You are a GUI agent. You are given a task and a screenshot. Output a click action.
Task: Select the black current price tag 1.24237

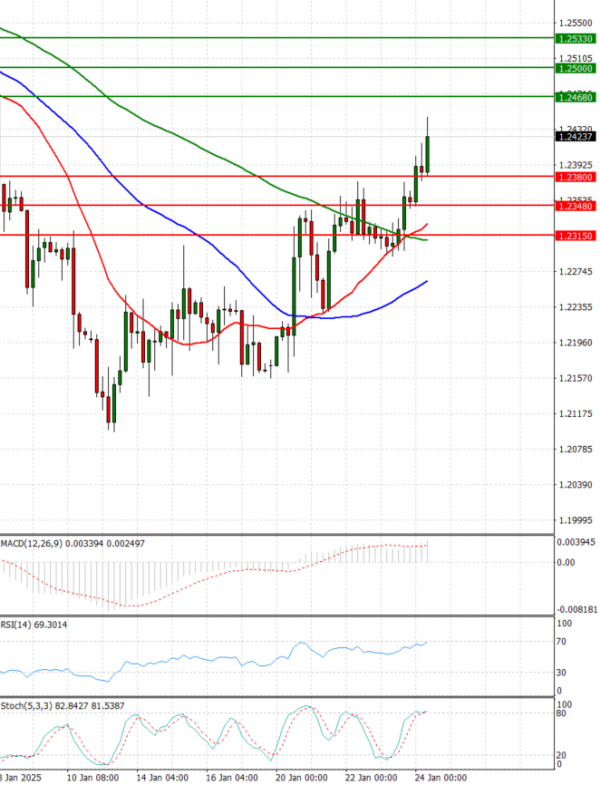(577, 138)
